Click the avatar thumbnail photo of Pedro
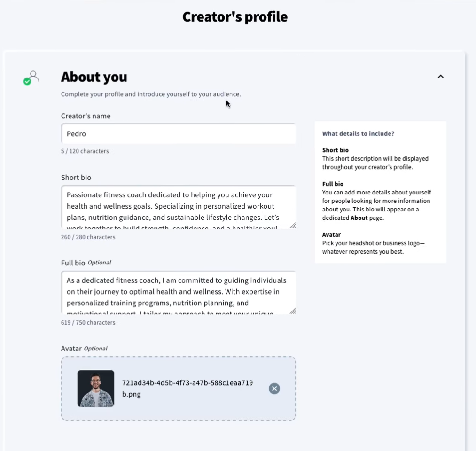Image resolution: width=476 pixels, height=451 pixels. [96, 389]
